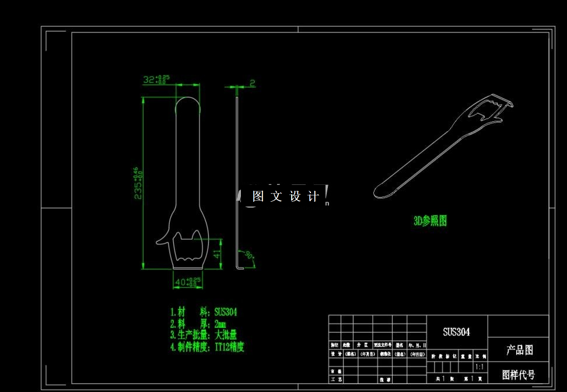Select the 90° bend angle annotation
This screenshot has height=392, width=567.
coord(250,255)
